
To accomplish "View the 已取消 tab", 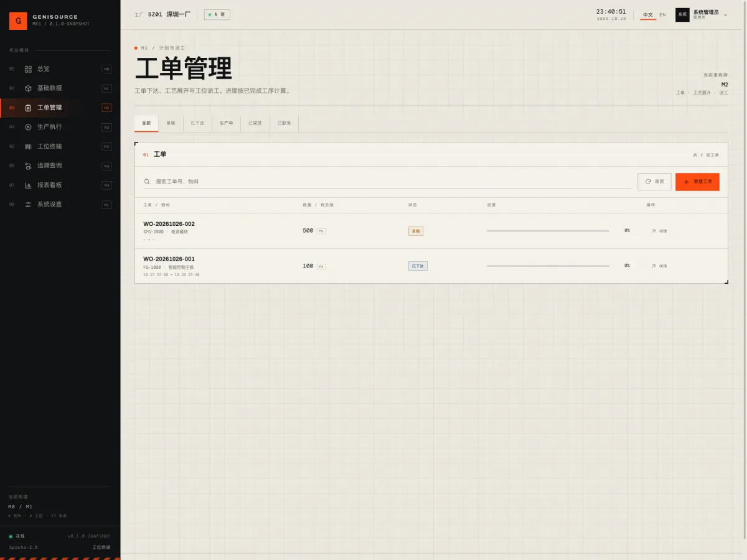I will (x=284, y=123).
